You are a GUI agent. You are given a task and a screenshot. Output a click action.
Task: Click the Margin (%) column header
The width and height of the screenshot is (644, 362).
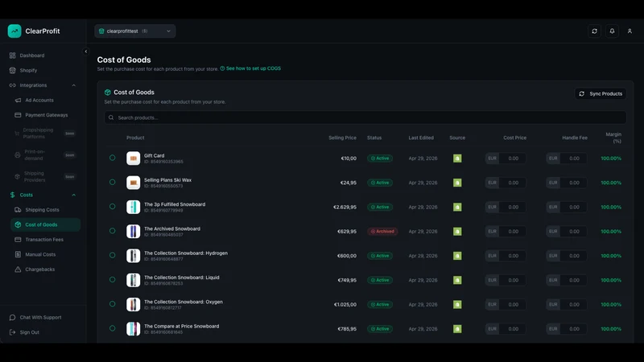[x=613, y=138]
